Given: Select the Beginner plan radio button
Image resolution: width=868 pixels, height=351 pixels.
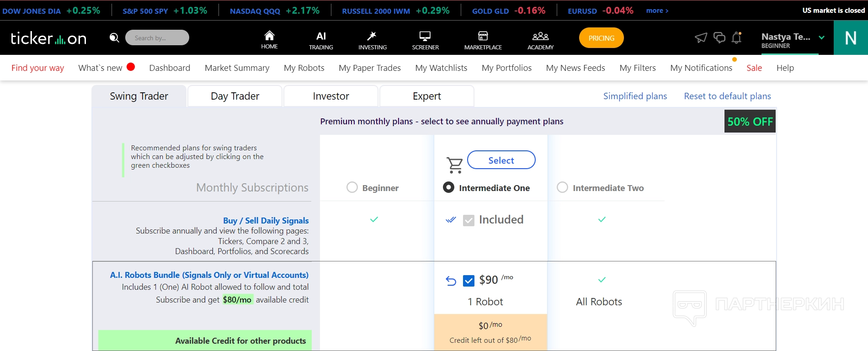Looking at the screenshot, I should 352,187.
